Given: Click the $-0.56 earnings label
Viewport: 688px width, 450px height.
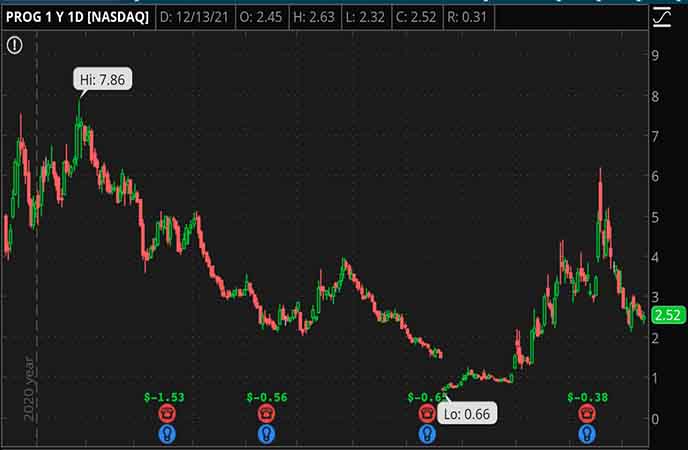Looking at the screenshot, I should pos(267,397).
